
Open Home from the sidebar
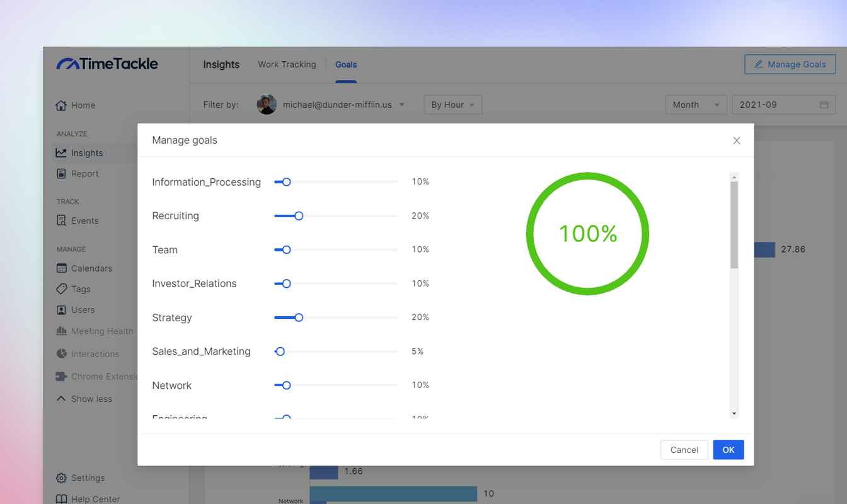click(x=76, y=105)
